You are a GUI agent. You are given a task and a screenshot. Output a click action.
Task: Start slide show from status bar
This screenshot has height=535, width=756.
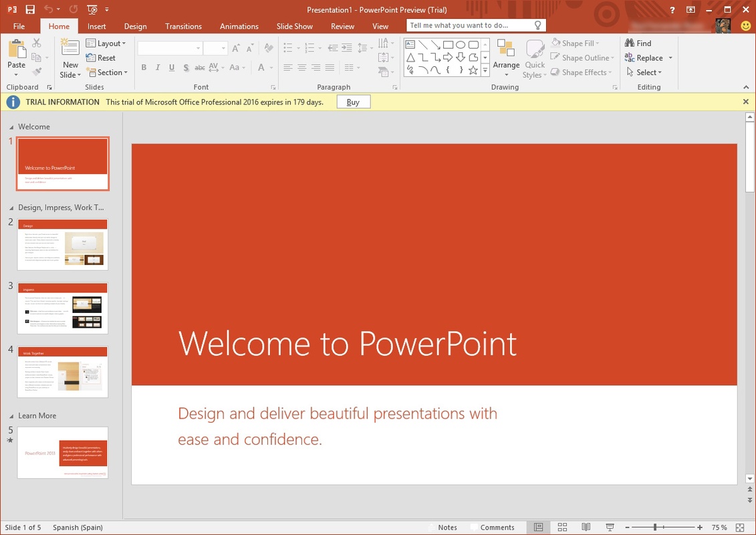tap(610, 528)
